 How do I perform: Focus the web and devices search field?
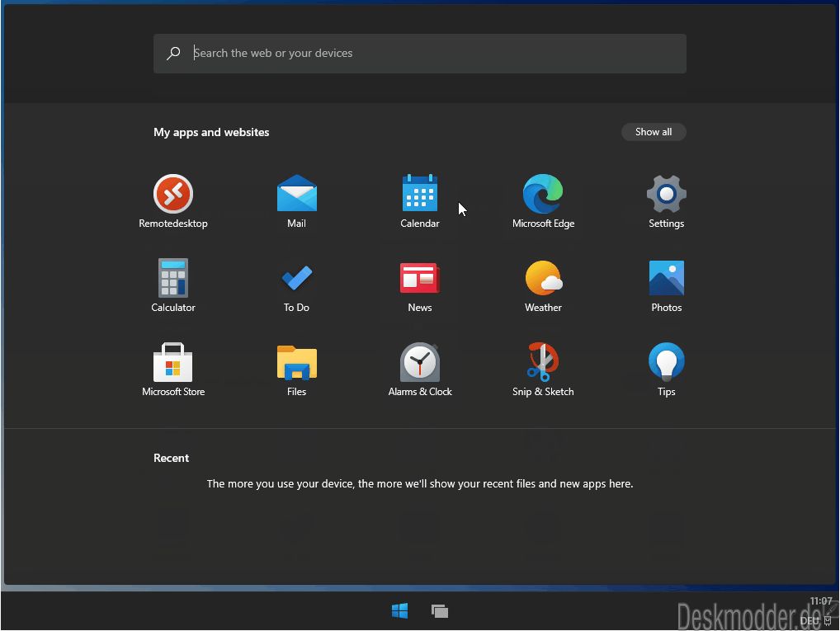pyautogui.click(x=419, y=54)
